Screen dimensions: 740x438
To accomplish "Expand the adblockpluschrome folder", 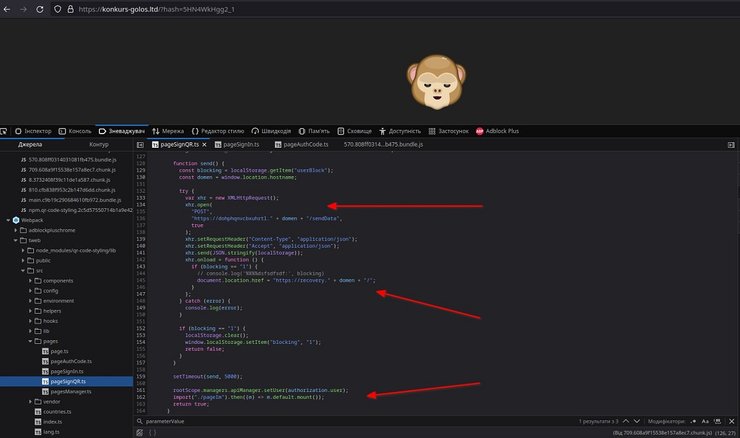I will [16, 230].
